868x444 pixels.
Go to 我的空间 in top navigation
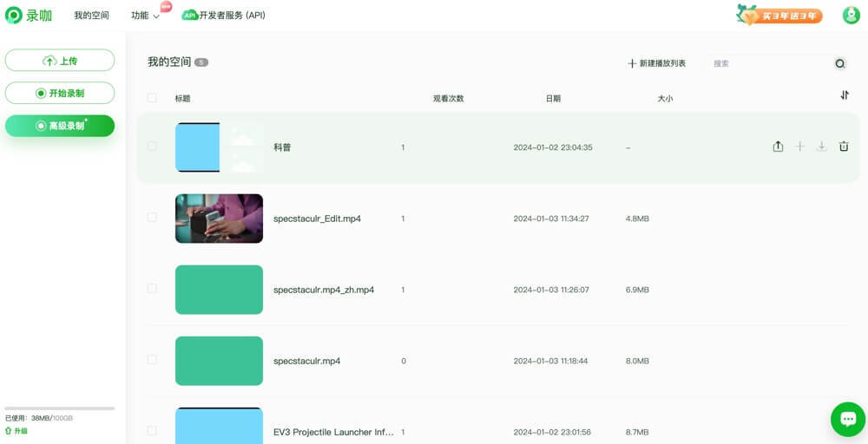click(92, 16)
